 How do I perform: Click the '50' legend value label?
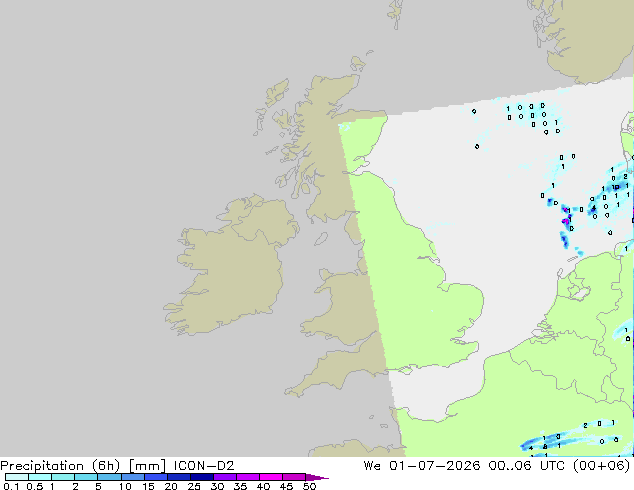pos(309,486)
